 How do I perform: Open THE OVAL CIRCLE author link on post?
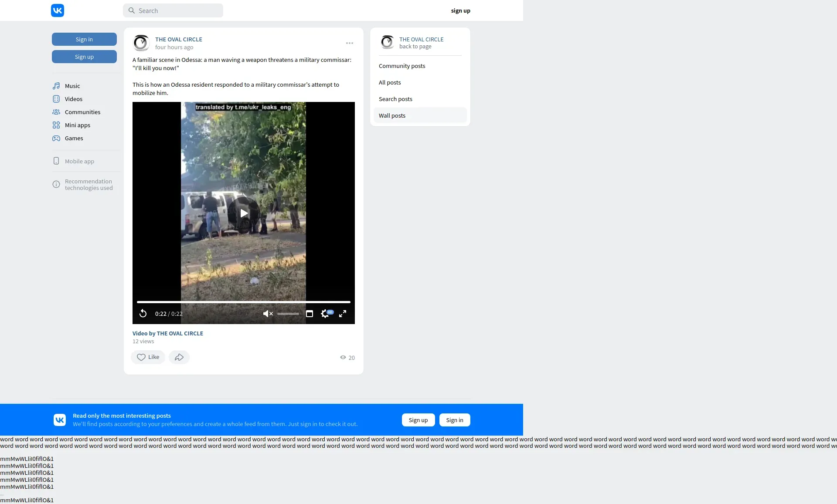pyautogui.click(x=178, y=39)
